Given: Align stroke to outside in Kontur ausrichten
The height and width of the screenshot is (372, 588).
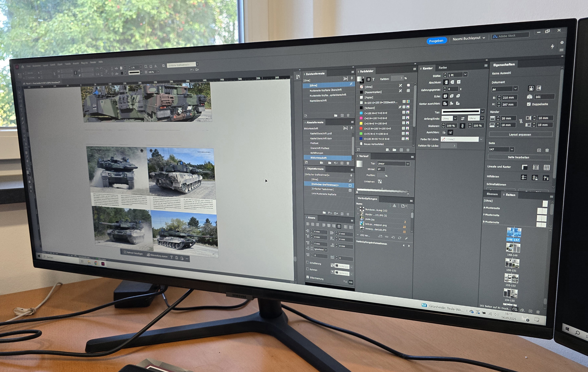Looking at the screenshot, I should (x=458, y=103).
